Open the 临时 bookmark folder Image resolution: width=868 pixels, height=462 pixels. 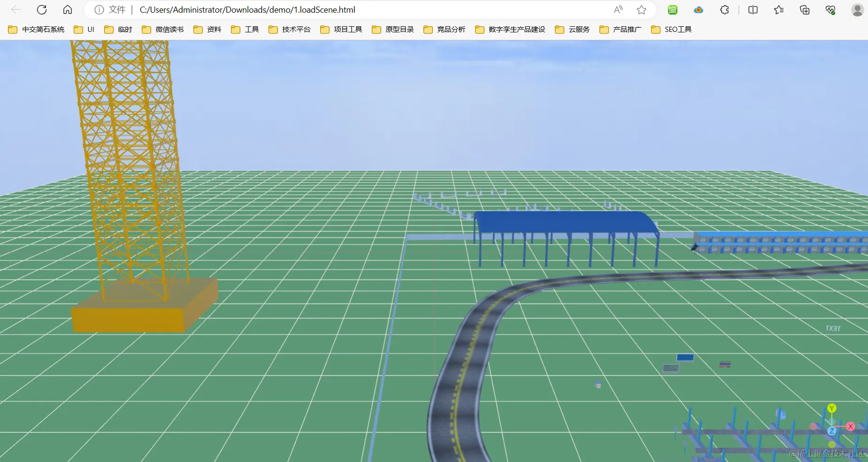coord(118,30)
